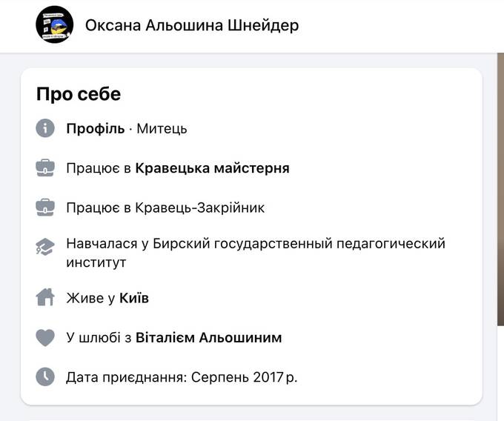The image size is (504, 421).
Task: Click the info icon beside Профіль
Action: tap(46, 128)
